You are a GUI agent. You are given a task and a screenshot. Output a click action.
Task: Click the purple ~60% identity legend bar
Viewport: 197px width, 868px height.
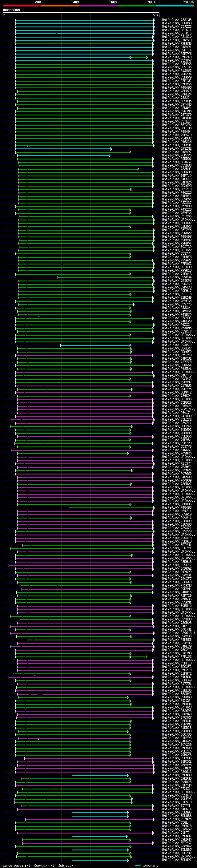point(99,6)
